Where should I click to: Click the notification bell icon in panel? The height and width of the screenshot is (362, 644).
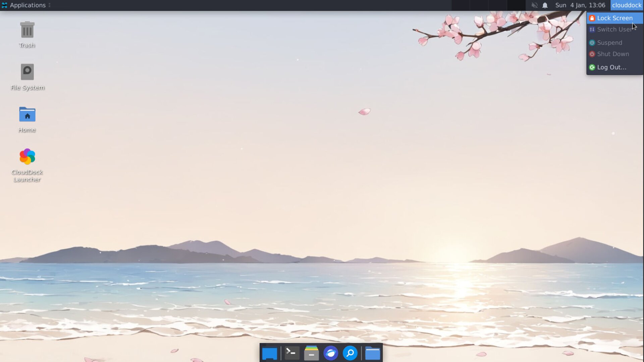pos(545,5)
